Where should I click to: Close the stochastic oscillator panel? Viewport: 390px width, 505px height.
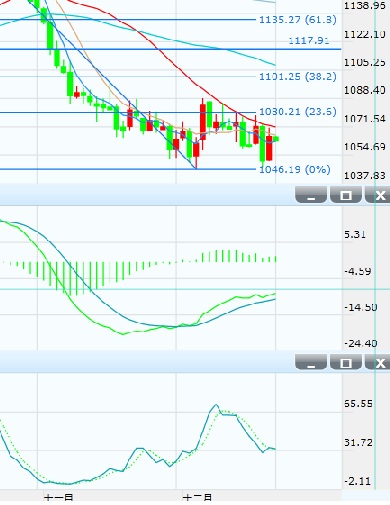[x=378, y=362]
